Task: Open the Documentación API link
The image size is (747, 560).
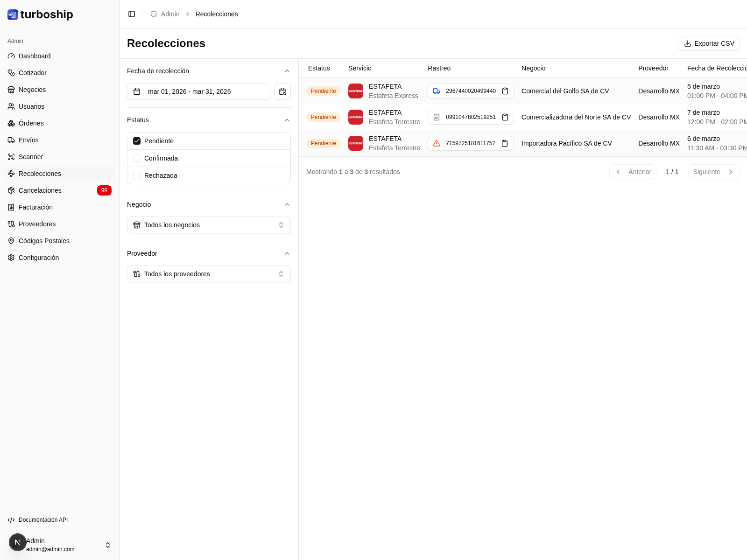Action: (43, 520)
